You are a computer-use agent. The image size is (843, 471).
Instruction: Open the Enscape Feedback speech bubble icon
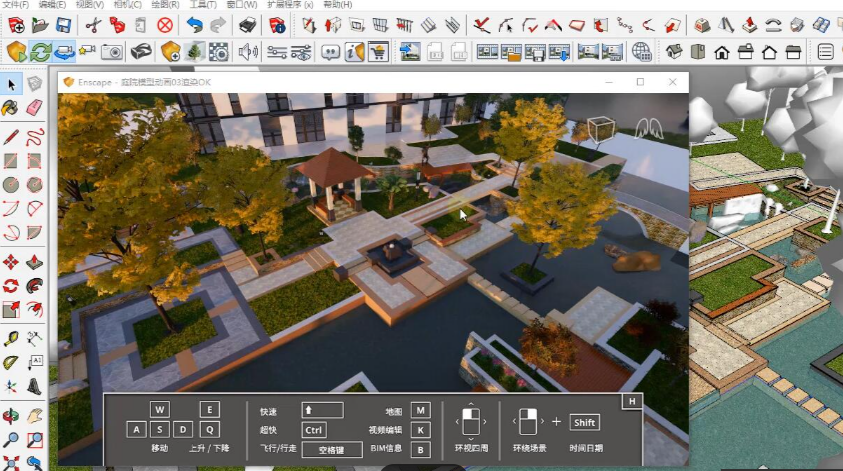[x=330, y=52]
